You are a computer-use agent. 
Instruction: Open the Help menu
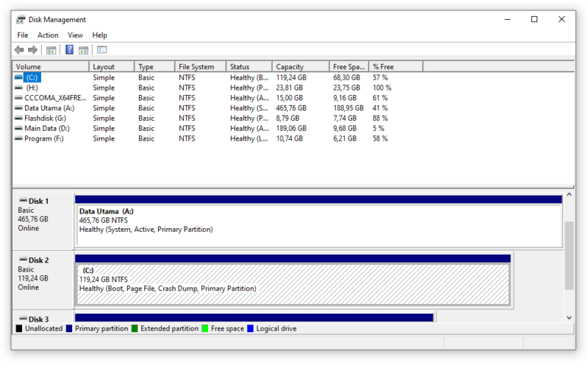click(99, 35)
